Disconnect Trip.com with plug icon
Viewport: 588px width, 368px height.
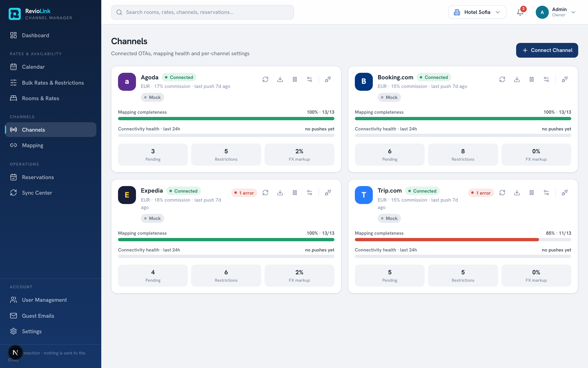coord(565,193)
